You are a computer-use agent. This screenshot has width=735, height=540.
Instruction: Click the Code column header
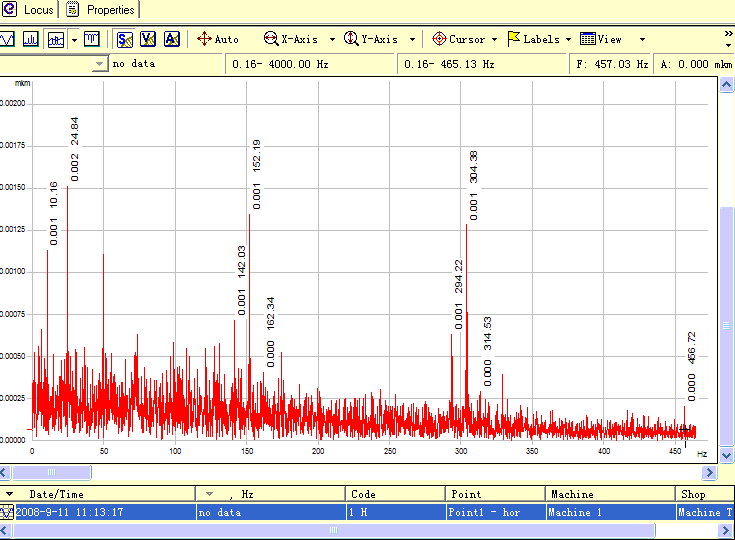pyautogui.click(x=395, y=494)
